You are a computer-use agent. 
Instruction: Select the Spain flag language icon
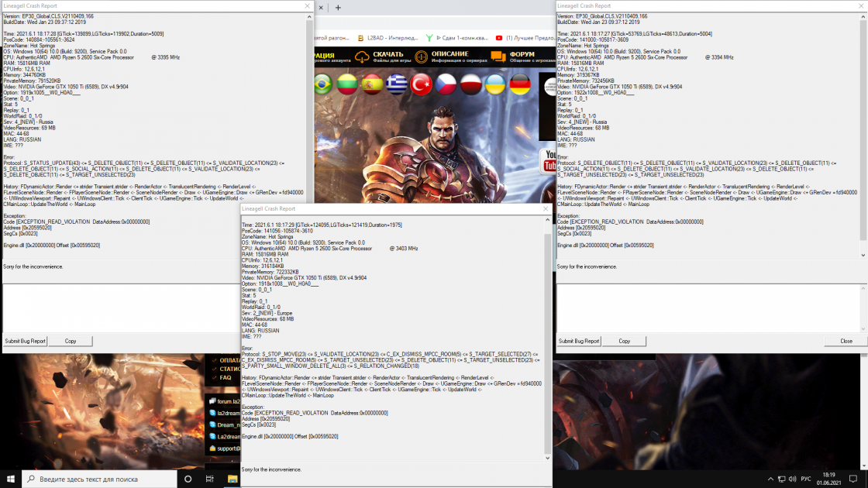tap(373, 84)
